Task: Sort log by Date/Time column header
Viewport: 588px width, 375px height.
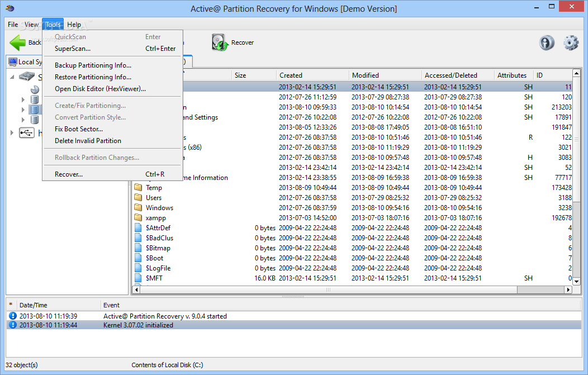Action: 59,305
